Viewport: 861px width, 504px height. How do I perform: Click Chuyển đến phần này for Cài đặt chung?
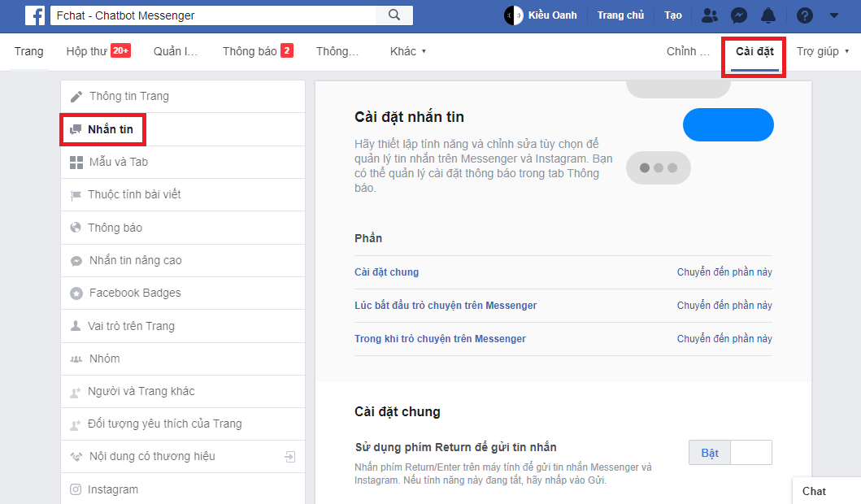(724, 272)
